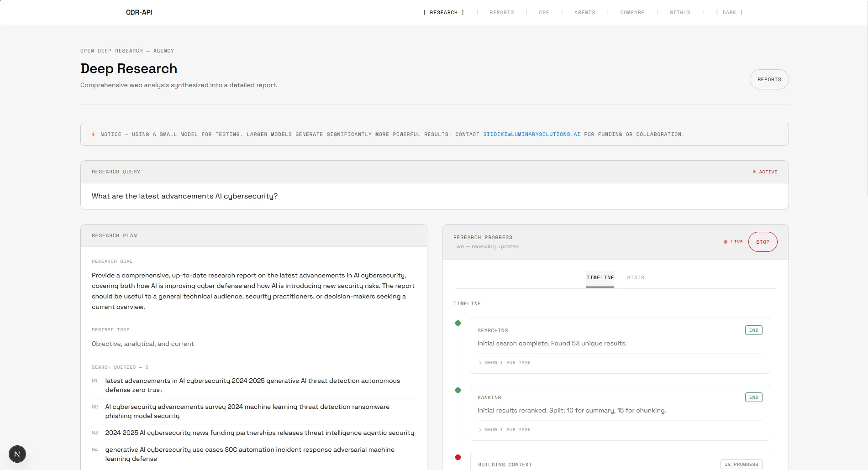This screenshot has height=470, width=868.
Task: Click the lightning bolt notice icon
Action: pos(93,134)
